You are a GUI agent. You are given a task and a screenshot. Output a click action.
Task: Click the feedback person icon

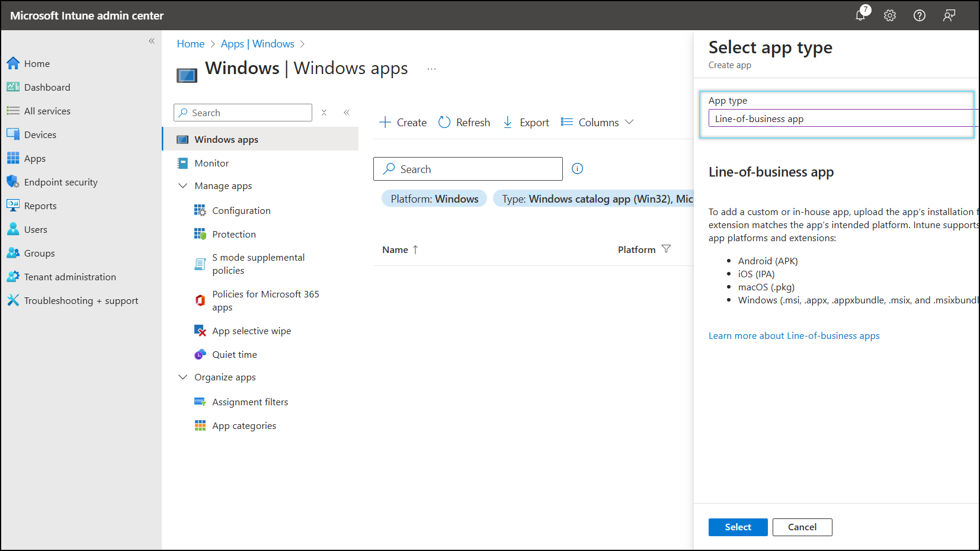click(949, 15)
